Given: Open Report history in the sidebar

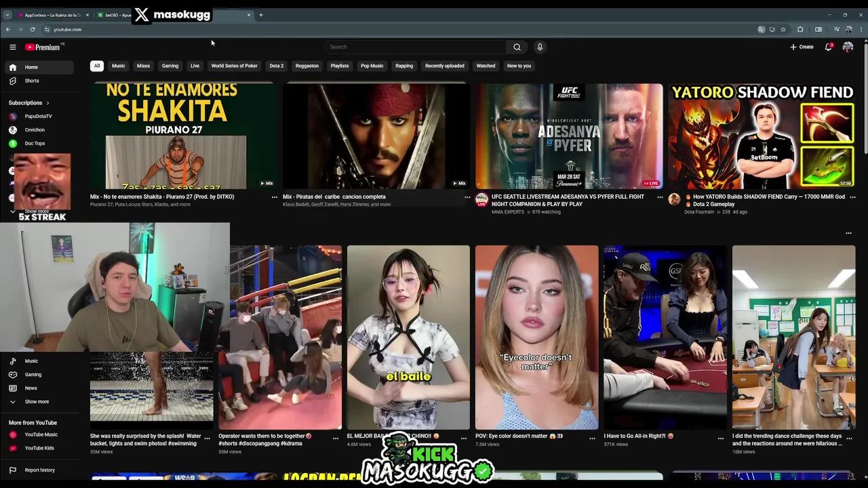Looking at the screenshot, I should coord(39,470).
